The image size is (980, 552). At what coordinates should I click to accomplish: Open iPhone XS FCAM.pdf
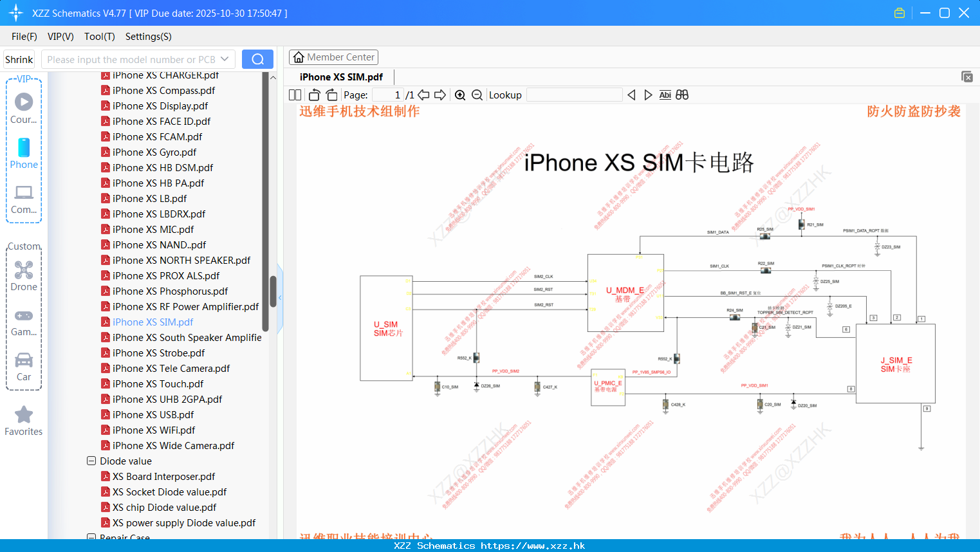coord(157,137)
